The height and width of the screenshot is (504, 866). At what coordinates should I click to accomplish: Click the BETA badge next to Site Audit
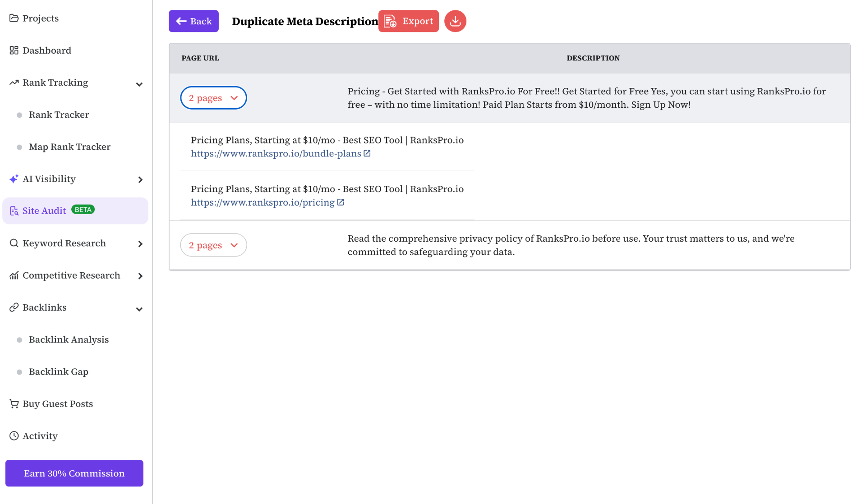83,210
